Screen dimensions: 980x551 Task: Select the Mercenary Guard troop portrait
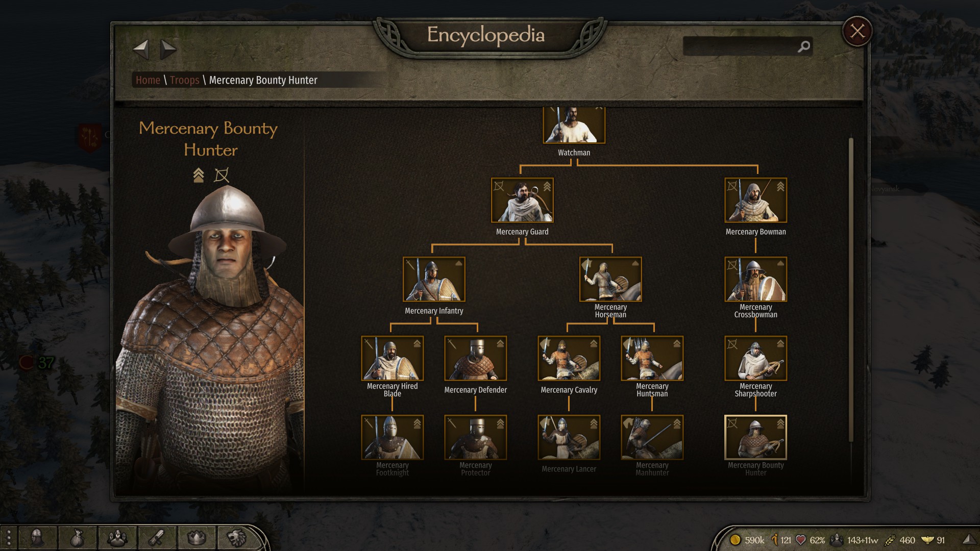tap(522, 200)
